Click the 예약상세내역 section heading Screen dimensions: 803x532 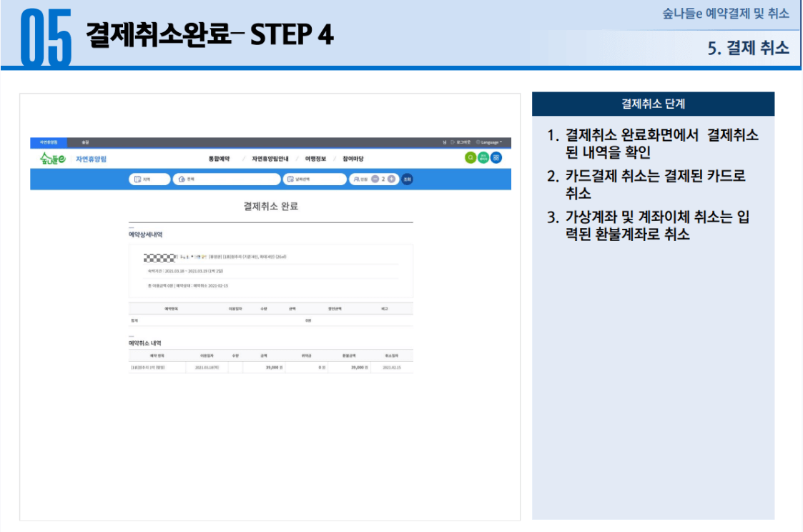[x=145, y=235]
